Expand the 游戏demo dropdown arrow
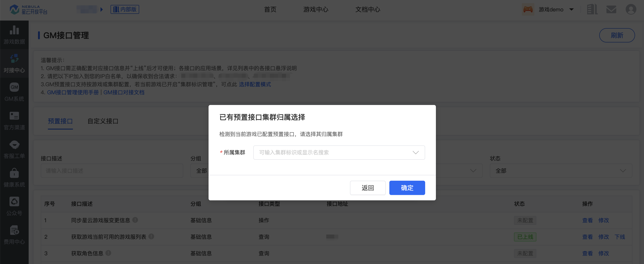This screenshot has height=264, width=644. (571, 9)
